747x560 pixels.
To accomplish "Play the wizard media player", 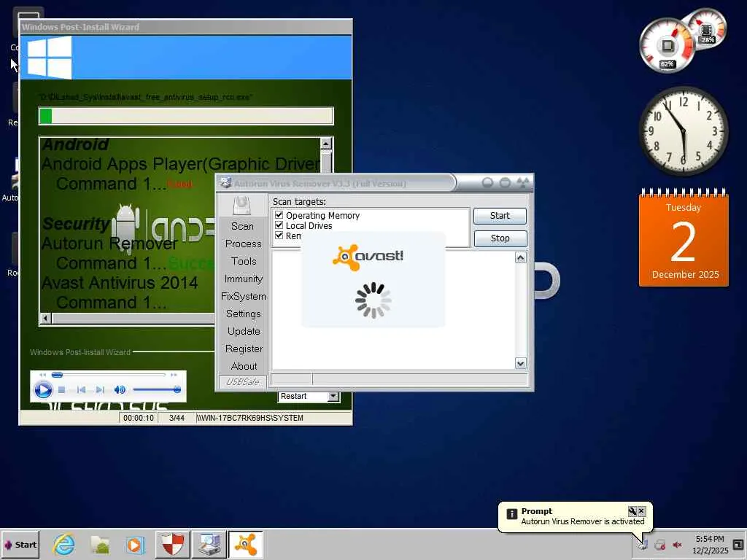I will [43, 389].
